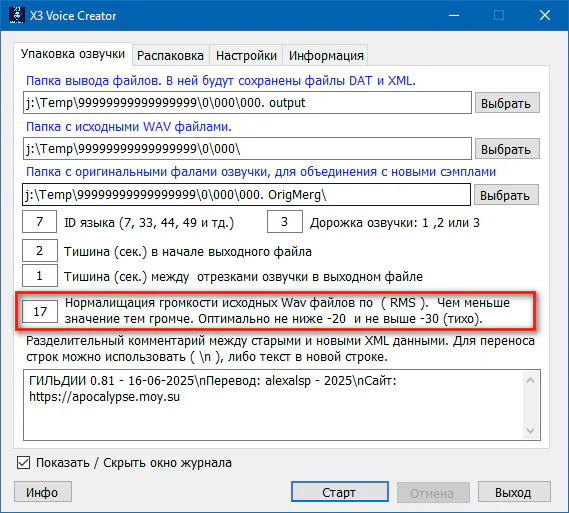Click the language ID field showing 7
Screen dimensions: 569x513
(x=40, y=221)
